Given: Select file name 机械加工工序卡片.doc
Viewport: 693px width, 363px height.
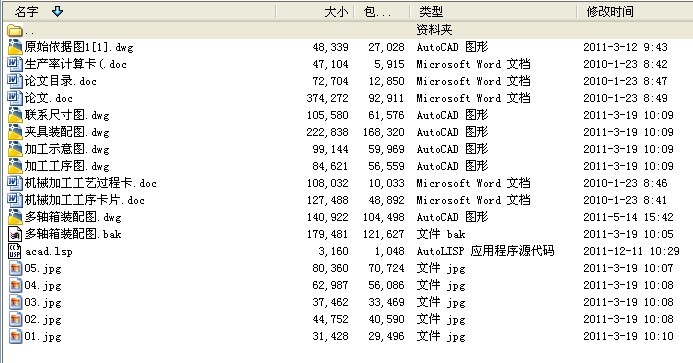Looking at the screenshot, I should (84, 200).
